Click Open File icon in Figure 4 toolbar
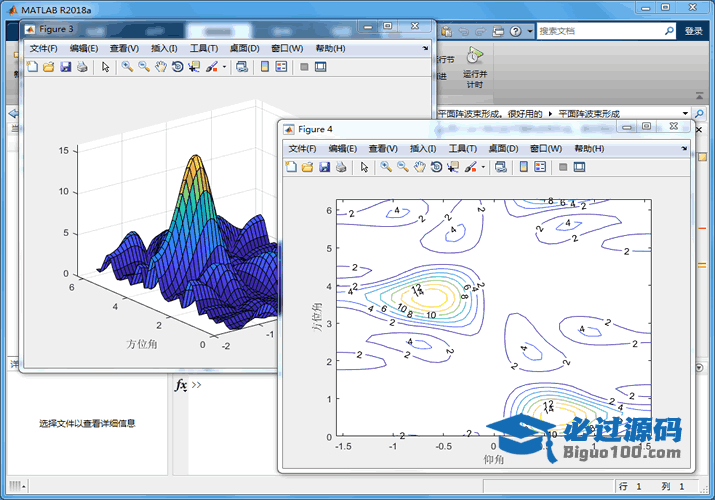 click(x=307, y=167)
